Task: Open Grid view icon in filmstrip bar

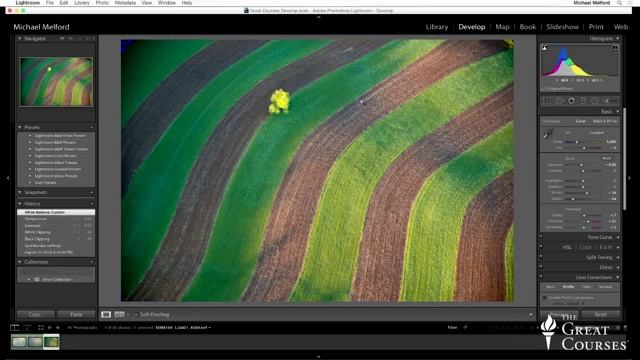Action: pos(41,327)
